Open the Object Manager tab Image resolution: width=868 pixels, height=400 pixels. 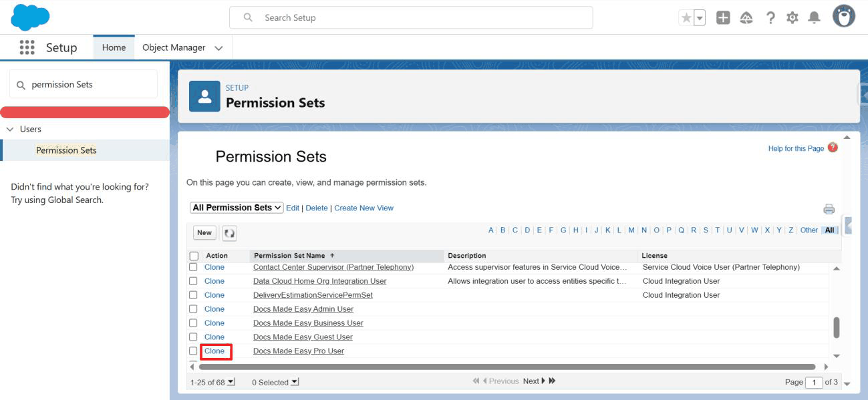[174, 47]
